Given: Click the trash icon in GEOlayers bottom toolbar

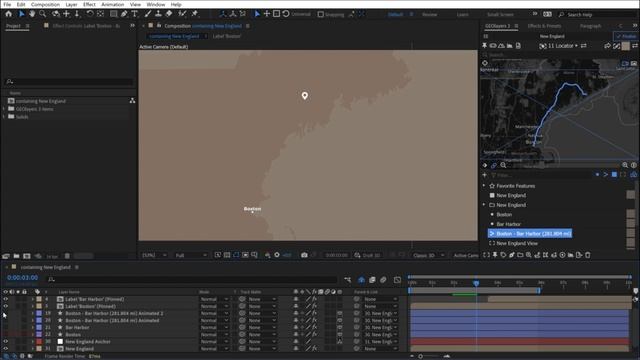Looking at the screenshot, I should pyautogui.click(x=588, y=255).
